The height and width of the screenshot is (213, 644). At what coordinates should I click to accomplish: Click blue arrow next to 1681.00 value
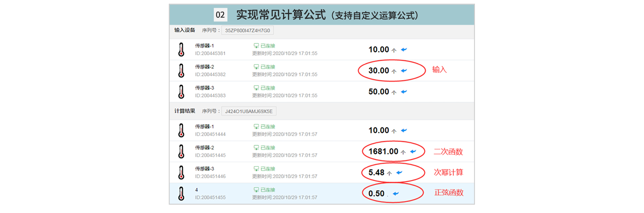pyautogui.click(x=413, y=152)
